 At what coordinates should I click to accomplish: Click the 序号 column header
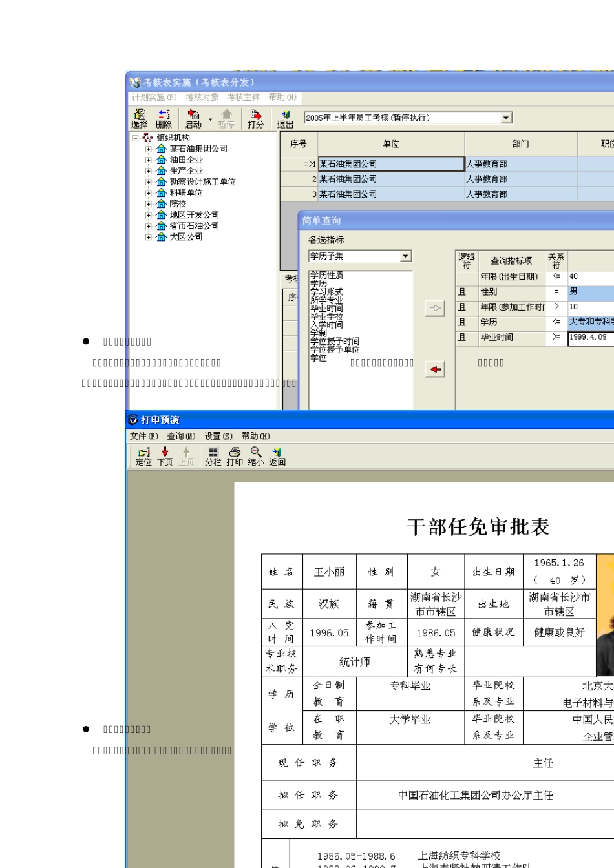pyautogui.click(x=299, y=144)
